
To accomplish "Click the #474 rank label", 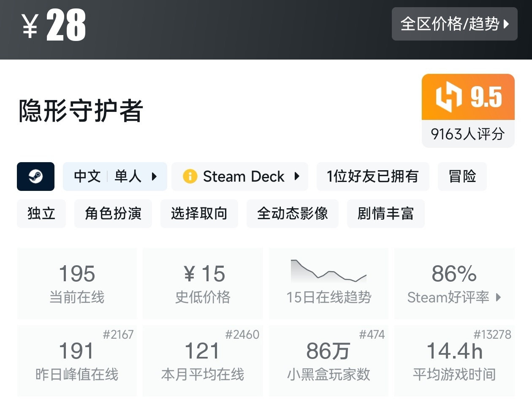I will (372, 335).
